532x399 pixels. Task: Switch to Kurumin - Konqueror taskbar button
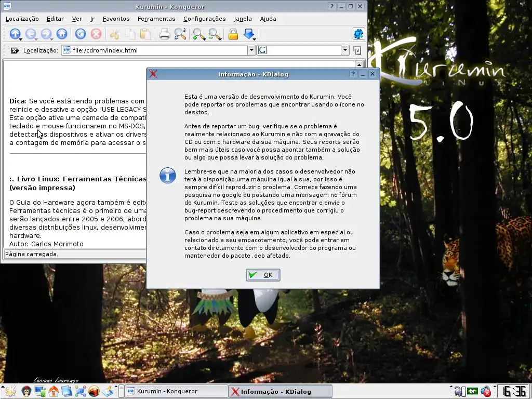[177, 391]
